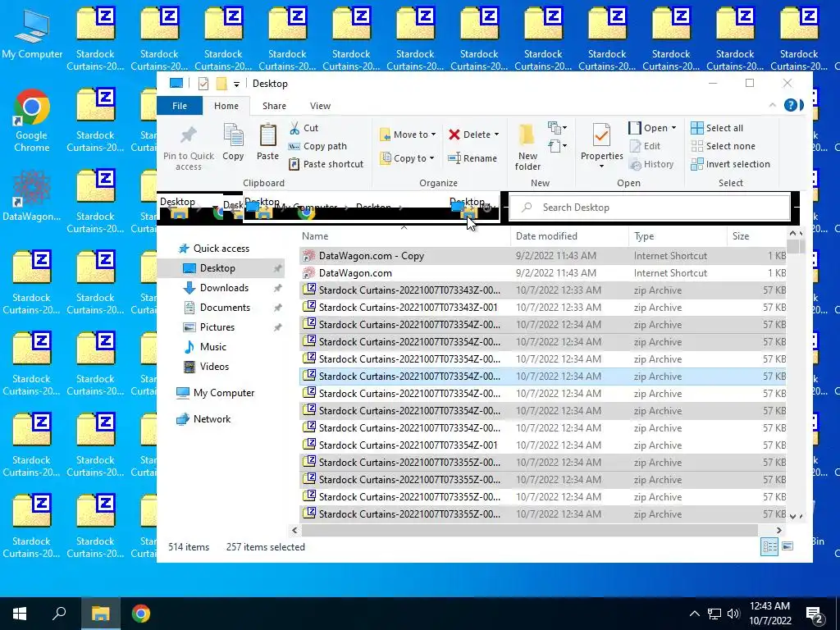
Task: Select My Computer in navigation pane
Action: [223, 393]
